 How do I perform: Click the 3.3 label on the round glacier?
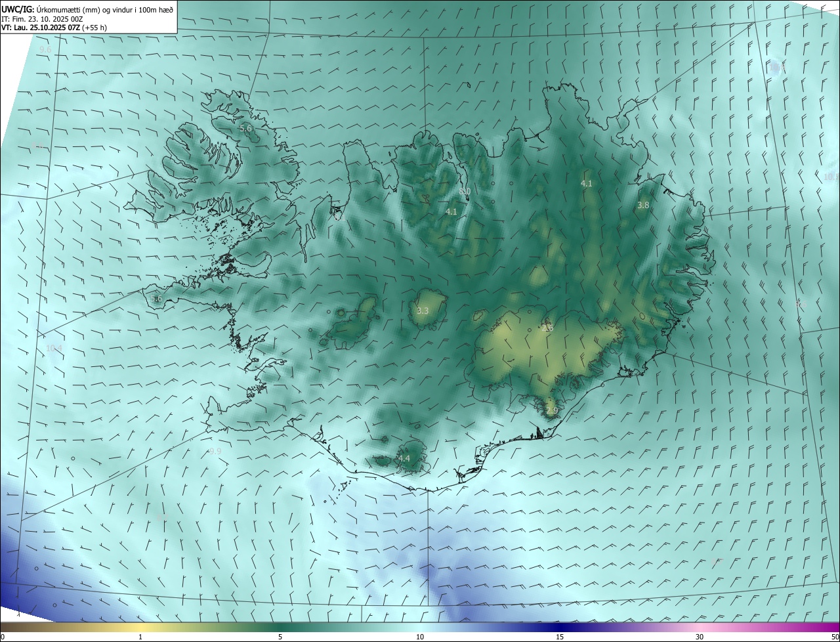point(423,310)
